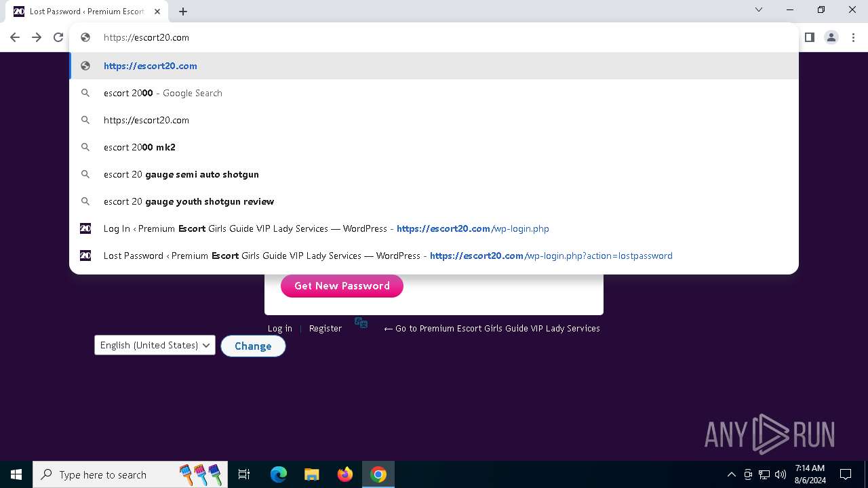Open the Chrome three-dot menu

pyautogui.click(x=853, y=37)
